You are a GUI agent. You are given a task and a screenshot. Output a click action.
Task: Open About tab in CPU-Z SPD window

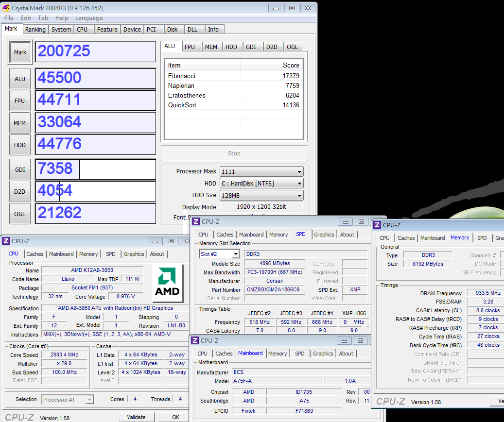[x=347, y=235]
